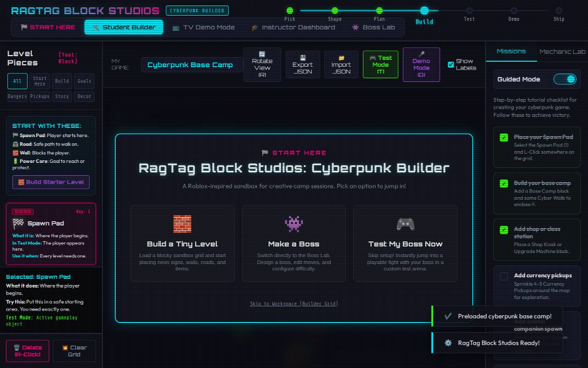
Task: Click the Demo progress step dot
Action: point(514,11)
